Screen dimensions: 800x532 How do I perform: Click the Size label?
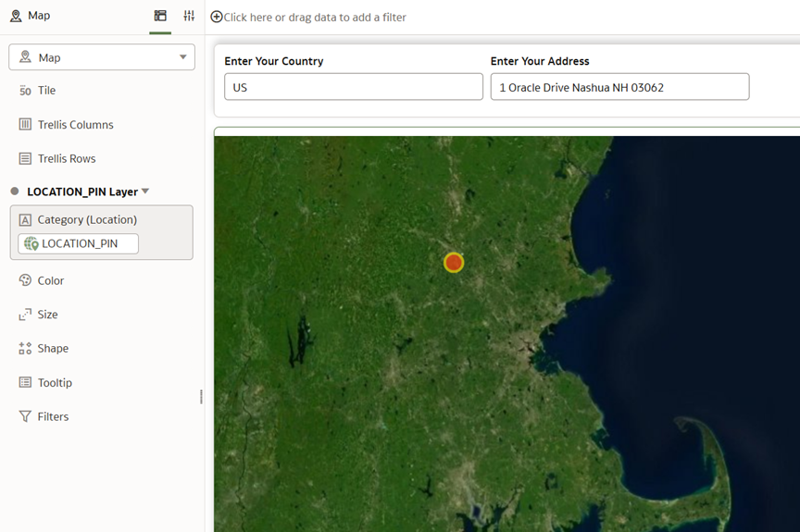click(47, 315)
